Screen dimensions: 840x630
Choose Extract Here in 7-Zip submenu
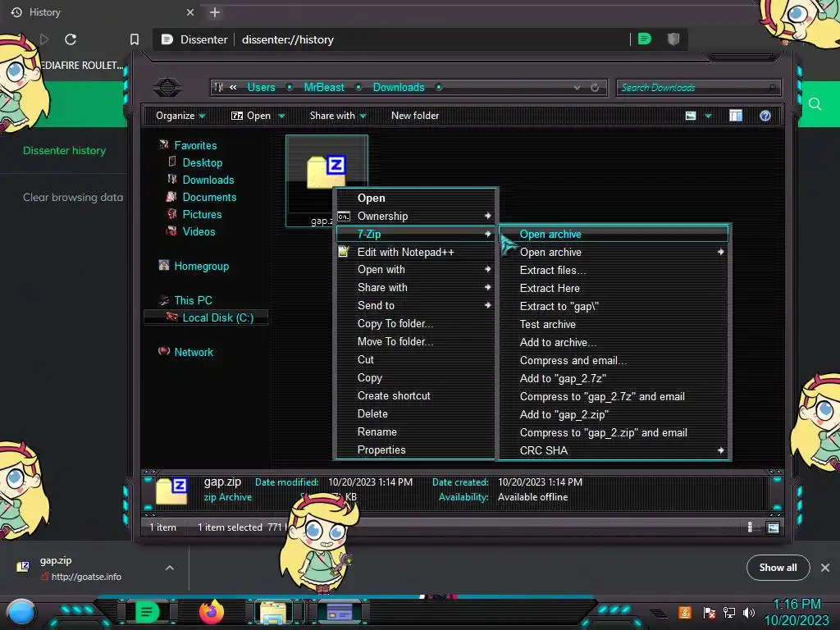click(x=614, y=288)
